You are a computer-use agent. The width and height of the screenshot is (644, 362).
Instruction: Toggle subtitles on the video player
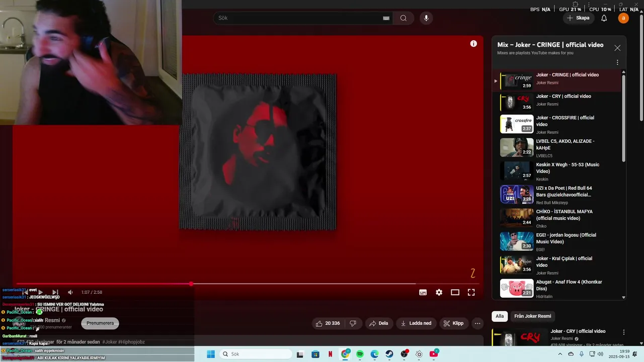click(x=423, y=292)
